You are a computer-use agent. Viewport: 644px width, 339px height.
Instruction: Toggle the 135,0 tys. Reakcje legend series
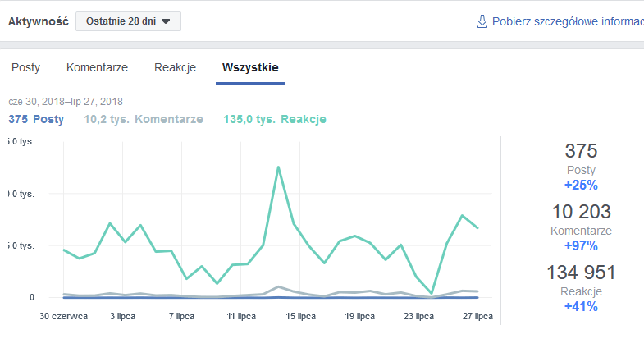pos(275,119)
